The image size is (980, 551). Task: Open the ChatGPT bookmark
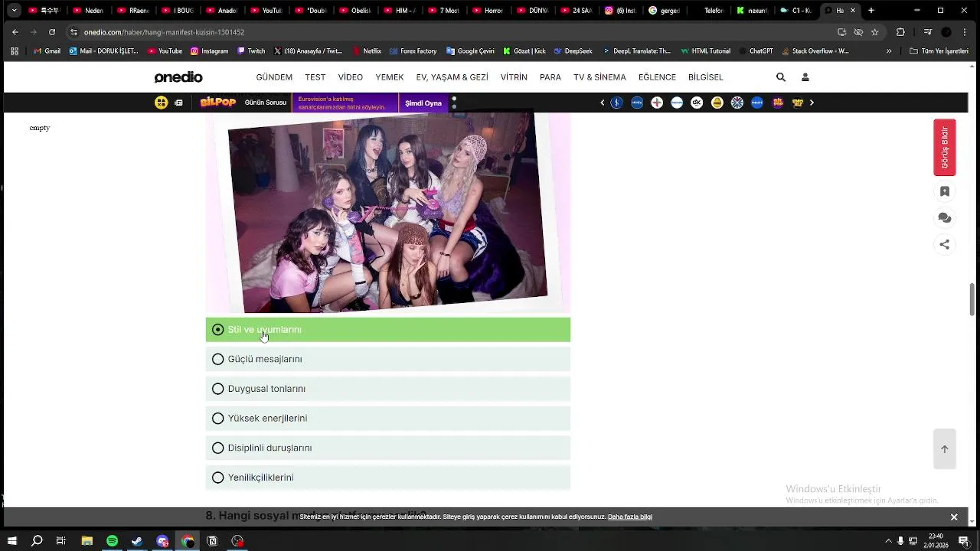click(756, 51)
